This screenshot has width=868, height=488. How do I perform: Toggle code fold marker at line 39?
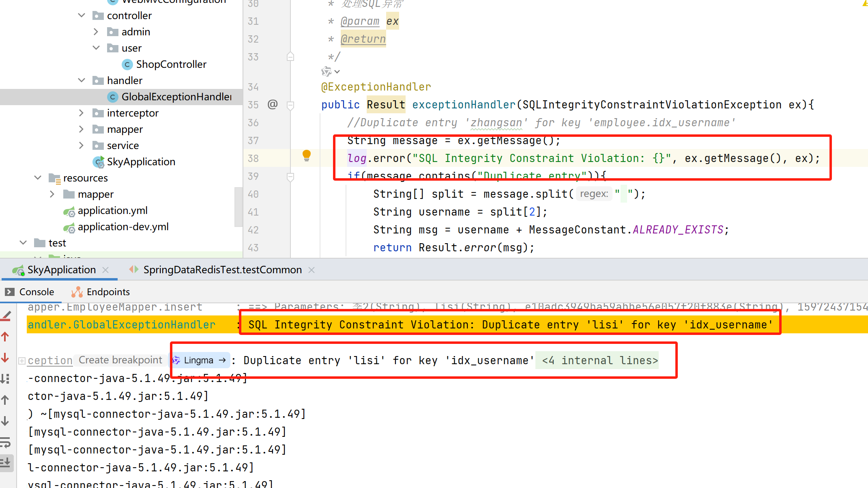[290, 177]
